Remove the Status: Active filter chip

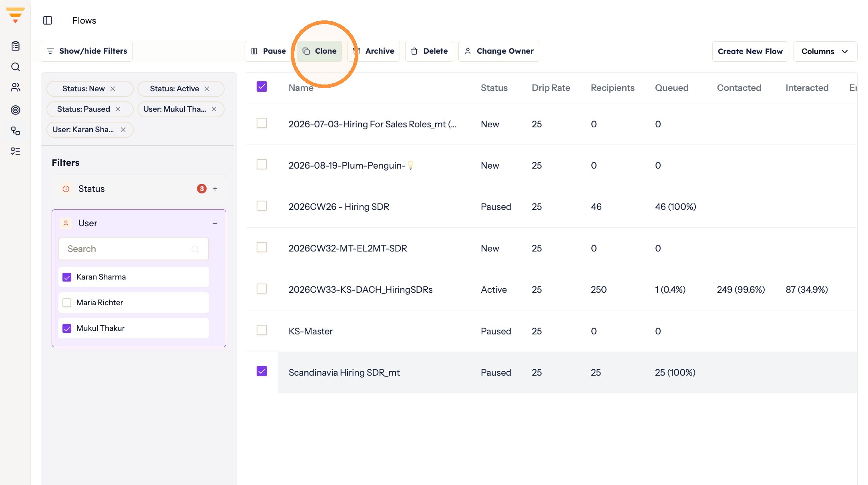207,89
